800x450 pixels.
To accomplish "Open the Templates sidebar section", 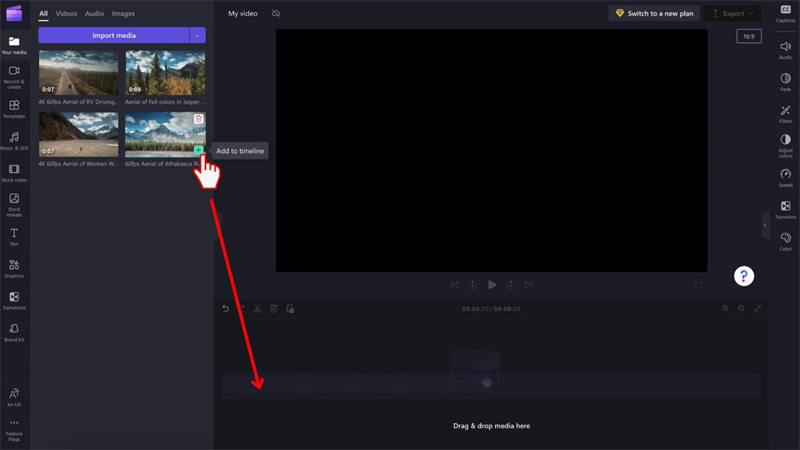I will pyautogui.click(x=14, y=108).
